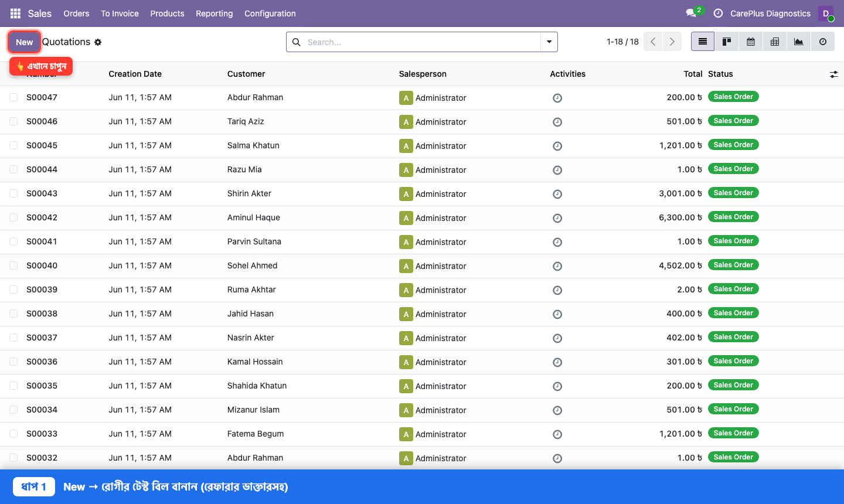Click customer Shirin Akter

click(x=249, y=193)
